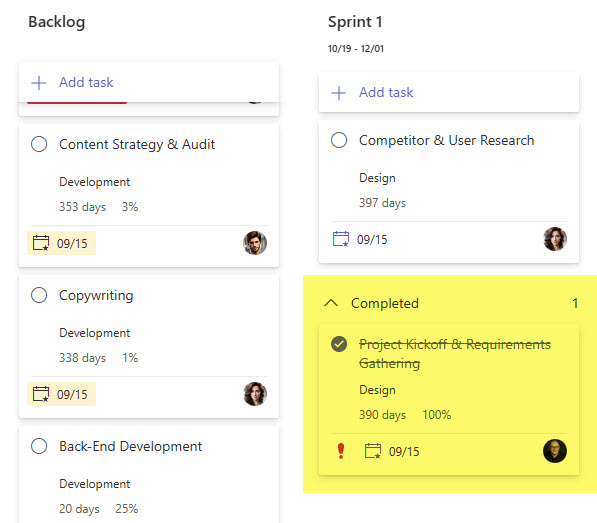Click 20 days on Back-End Development card

[79, 509]
